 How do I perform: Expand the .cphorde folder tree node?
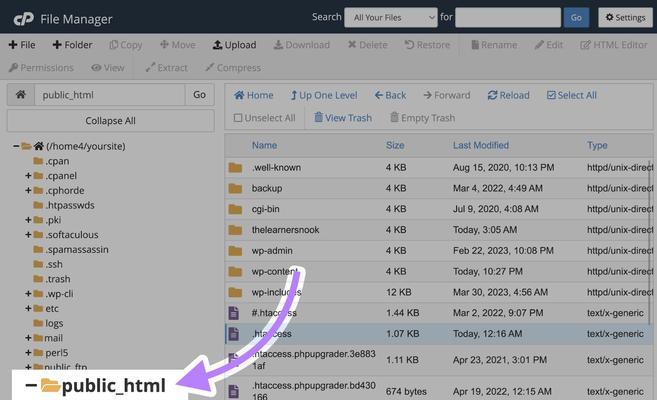tap(28, 190)
